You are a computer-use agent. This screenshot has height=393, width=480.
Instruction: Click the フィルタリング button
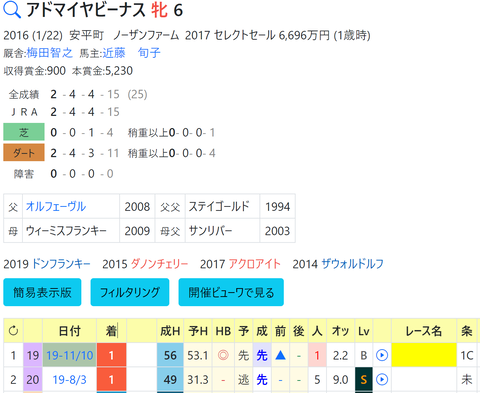(130, 292)
